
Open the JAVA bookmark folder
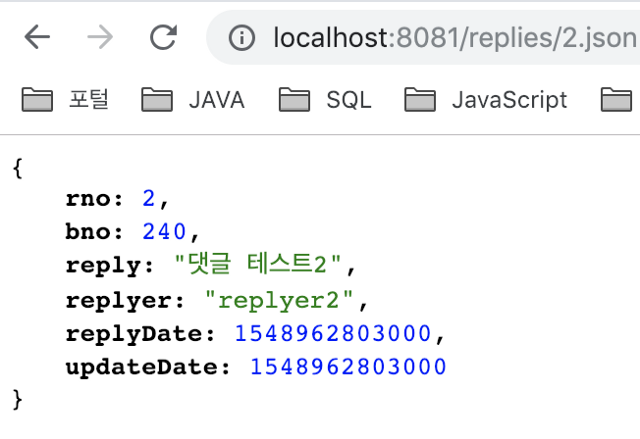[x=193, y=100]
